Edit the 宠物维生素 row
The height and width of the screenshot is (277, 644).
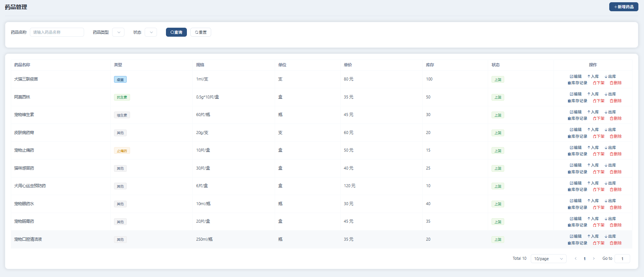(576, 112)
